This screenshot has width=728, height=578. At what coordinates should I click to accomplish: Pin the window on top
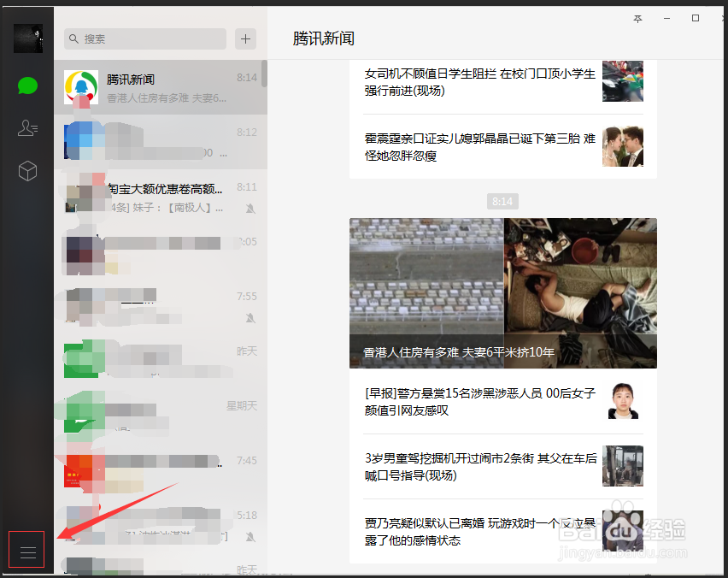pyautogui.click(x=638, y=19)
